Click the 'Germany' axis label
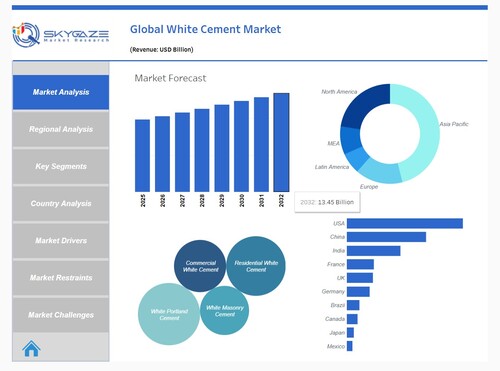Viewport: 500px width, 371px height. [333, 291]
